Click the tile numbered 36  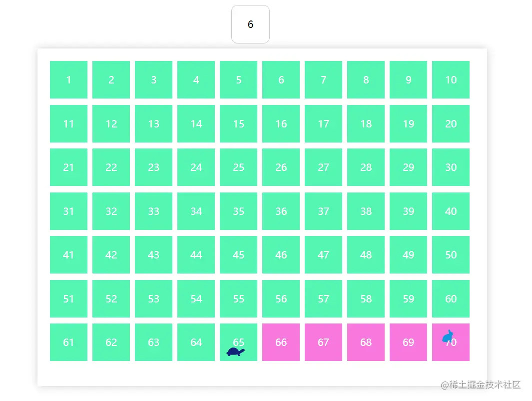[281, 211]
